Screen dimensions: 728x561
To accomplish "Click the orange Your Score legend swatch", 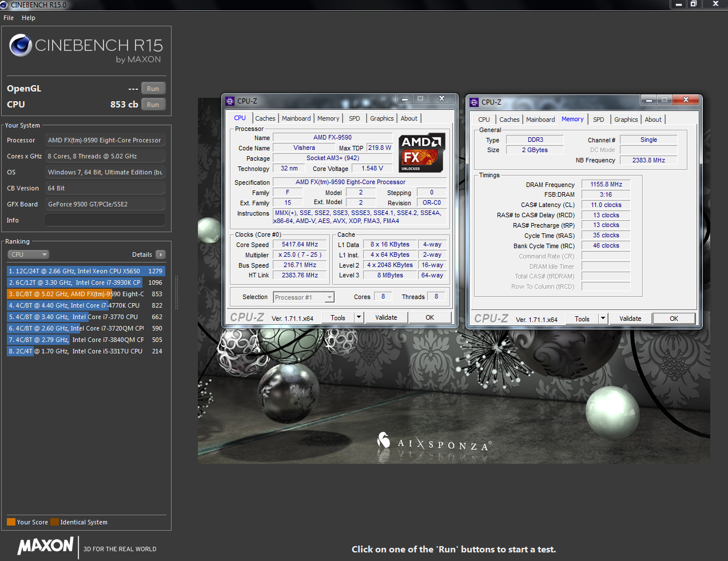I will [11, 522].
